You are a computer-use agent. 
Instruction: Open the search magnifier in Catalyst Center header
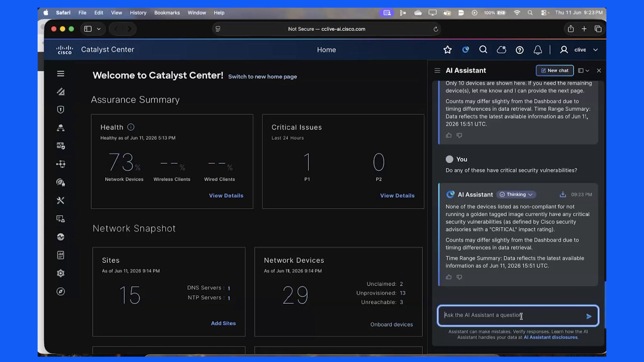(483, 50)
